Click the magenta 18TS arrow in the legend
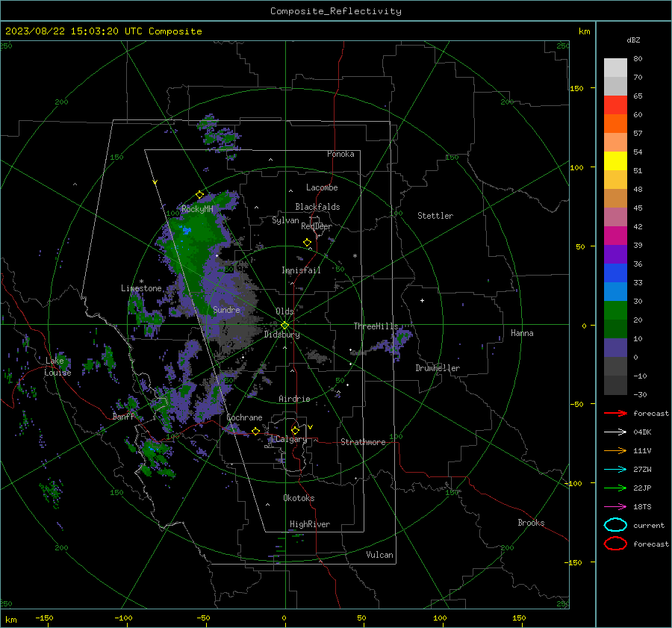 (x=615, y=507)
